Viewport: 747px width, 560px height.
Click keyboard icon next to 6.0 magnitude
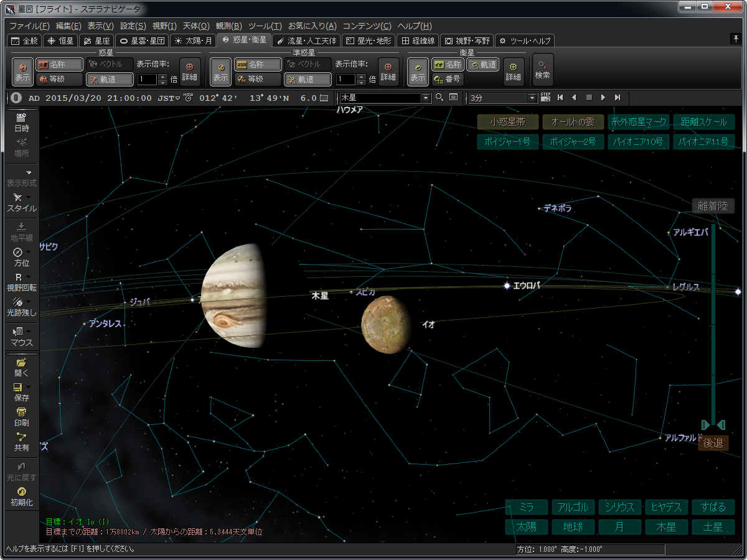click(x=324, y=98)
